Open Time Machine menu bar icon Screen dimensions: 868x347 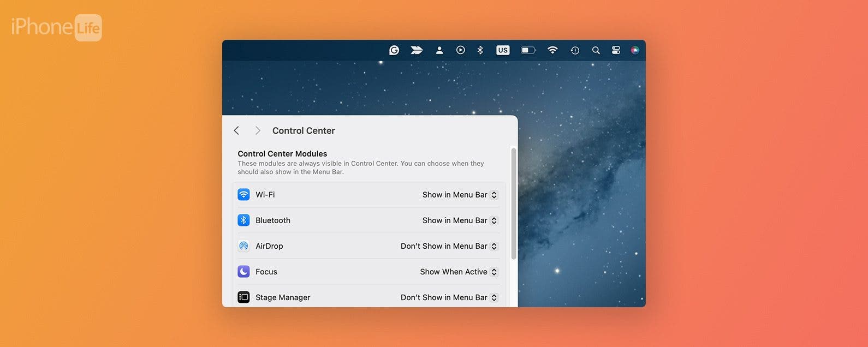coord(575,50)
